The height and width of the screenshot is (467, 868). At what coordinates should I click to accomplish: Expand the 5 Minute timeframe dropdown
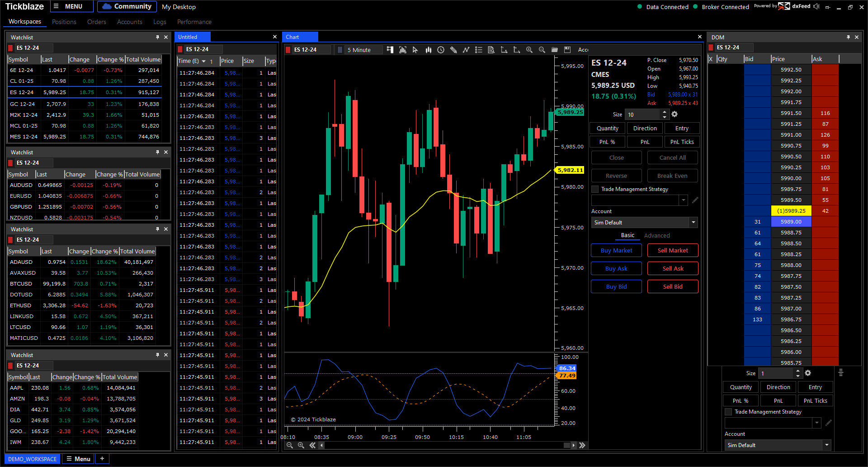tap(379, 50)
